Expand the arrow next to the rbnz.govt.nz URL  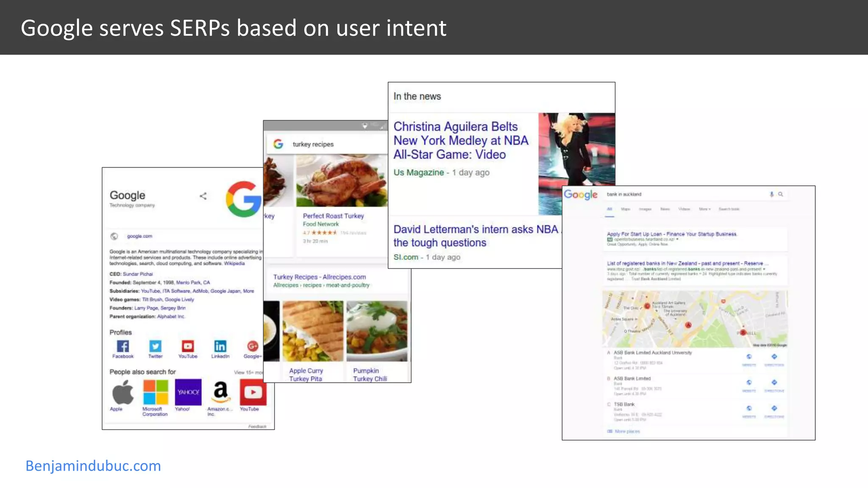click(x=764, y=269)
